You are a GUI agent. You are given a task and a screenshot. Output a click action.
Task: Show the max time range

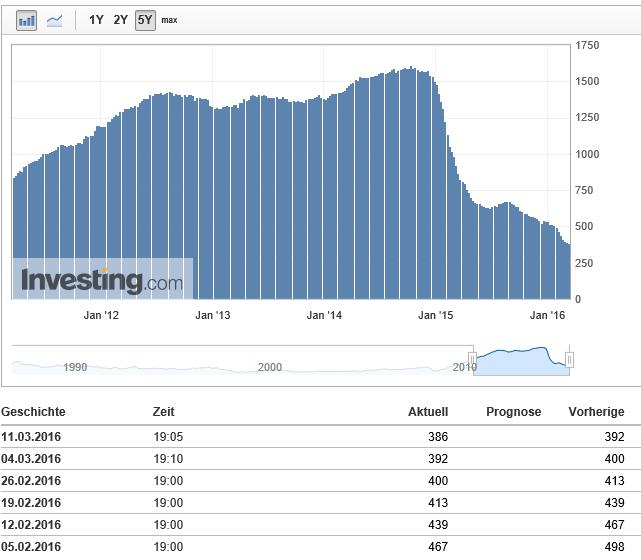pos(169,20)
